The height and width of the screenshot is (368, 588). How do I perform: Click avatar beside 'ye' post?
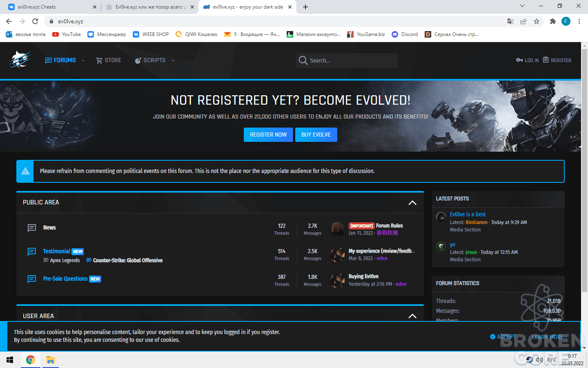441,246
